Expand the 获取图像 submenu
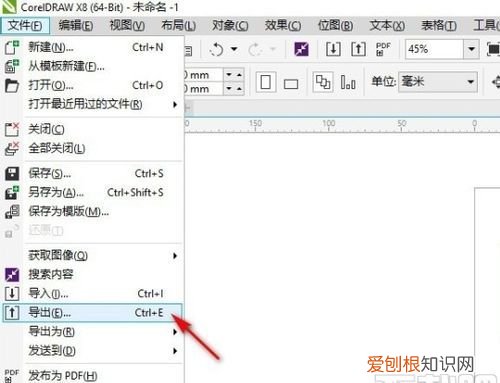500x383 pixels. tap(175, 256)
